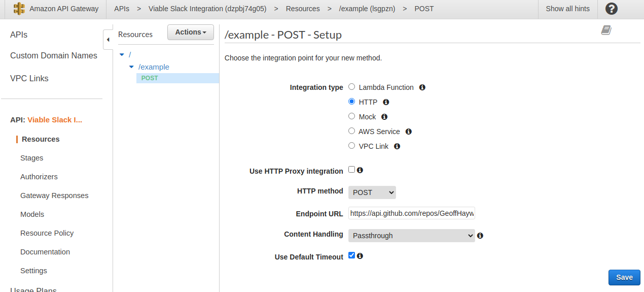Collapse the root / resource tree node
The height and width of the screenshot is (292, 644).
(x=122, y=54)
